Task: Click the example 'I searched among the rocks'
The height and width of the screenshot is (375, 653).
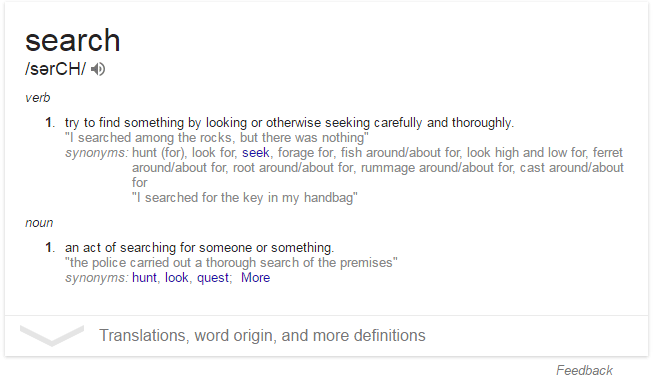Action: coord(217,138)
